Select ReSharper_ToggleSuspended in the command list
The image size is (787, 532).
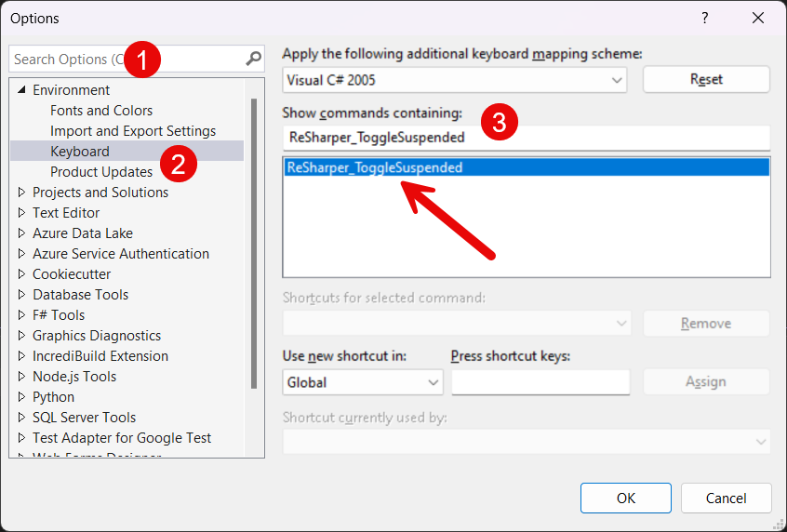tap(527, 167)
